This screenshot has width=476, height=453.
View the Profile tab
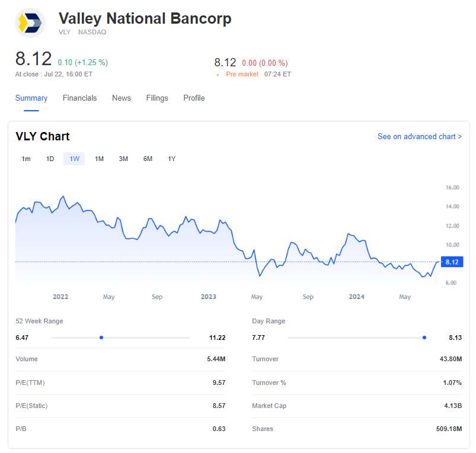(194, 98)
